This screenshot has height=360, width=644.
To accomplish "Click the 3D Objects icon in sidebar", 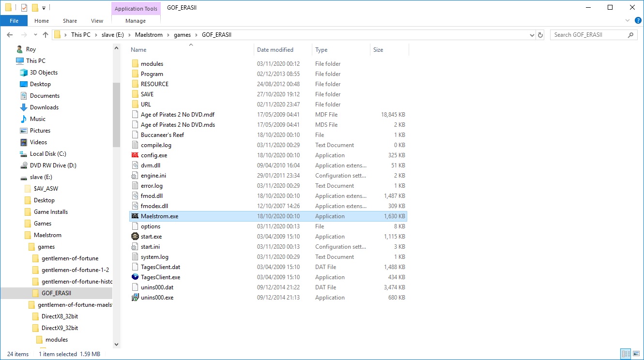I will click(x=24, y=73).
